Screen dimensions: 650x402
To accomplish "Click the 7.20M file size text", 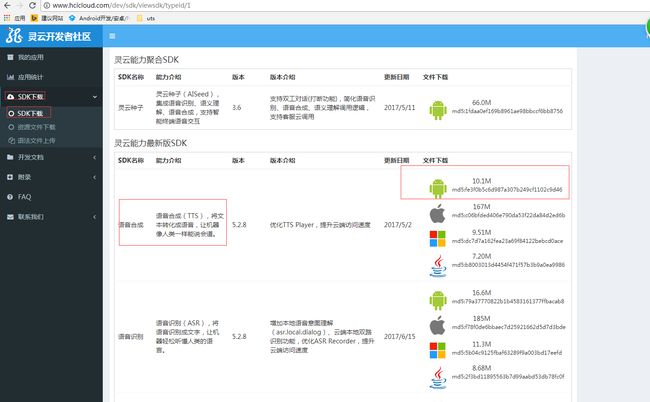I will (481, 257).
